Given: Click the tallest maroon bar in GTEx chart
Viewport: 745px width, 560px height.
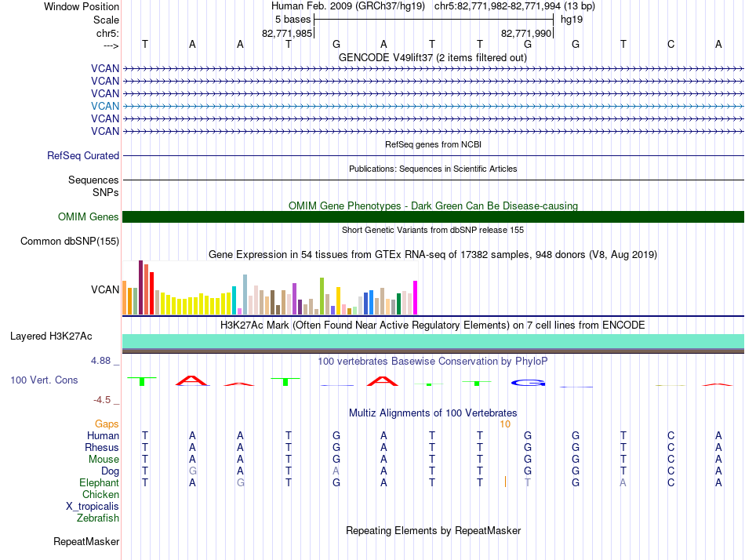Looking at the screenshot, I should tap(140, 287).
